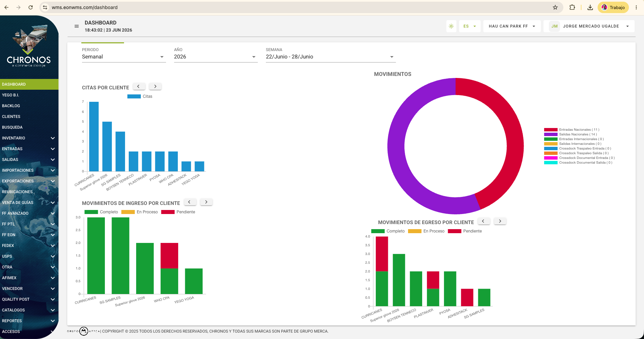Bookmark this page with the star icon
Screen dimensions: 644x339
coord(555,7)
